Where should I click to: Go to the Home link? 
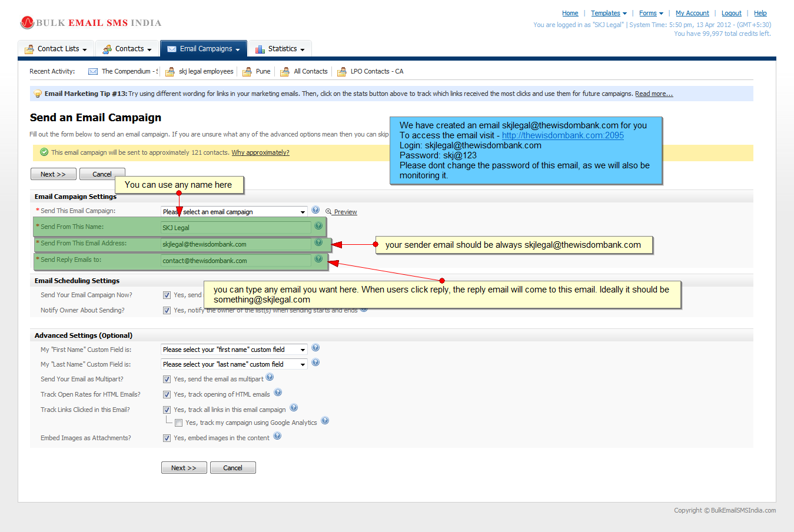pos(570,13)
